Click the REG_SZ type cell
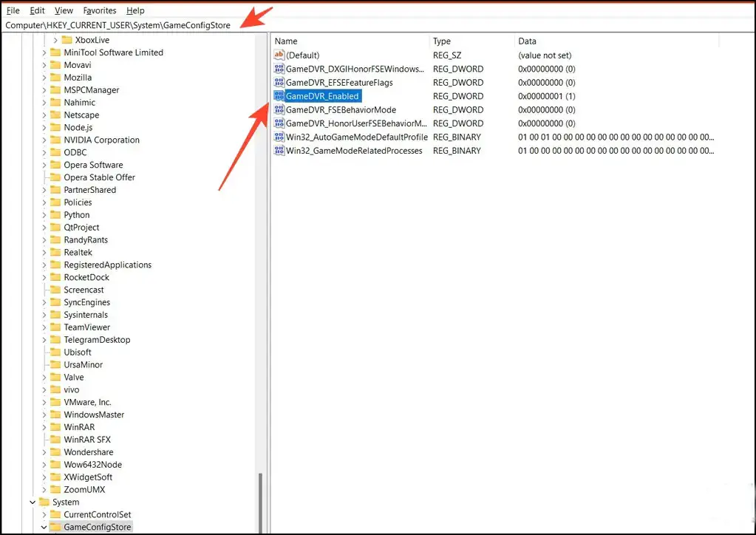Viewport: 756px width, 535px height. click(x=447, y=55)
